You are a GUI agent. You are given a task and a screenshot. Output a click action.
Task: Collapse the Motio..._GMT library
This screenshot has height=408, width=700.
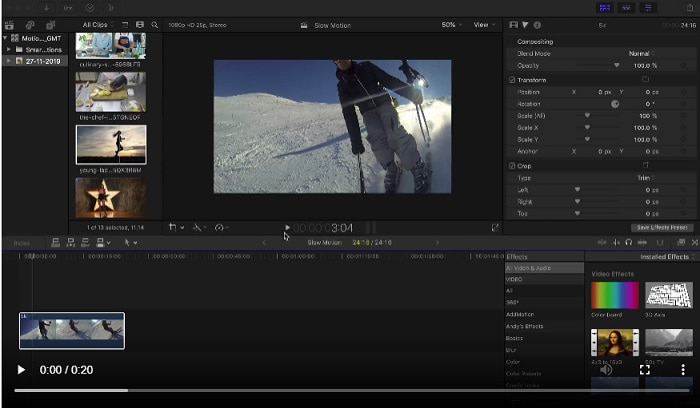(5, 38)
